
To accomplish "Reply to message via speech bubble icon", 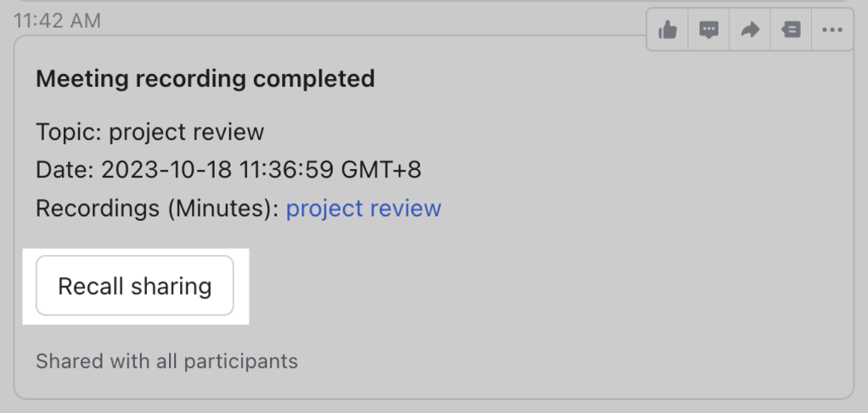I will pos(708,30).
